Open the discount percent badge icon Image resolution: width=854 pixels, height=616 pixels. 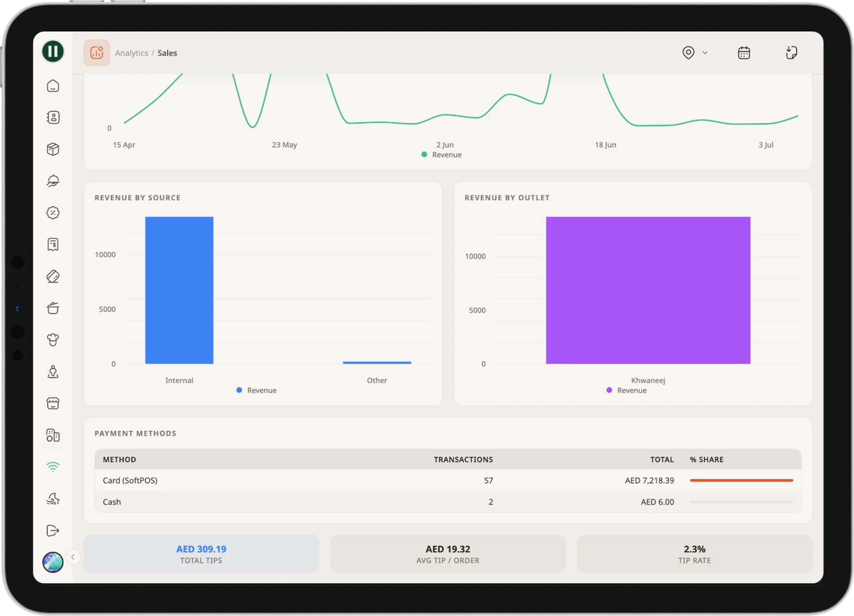pyautogui.click(x=53, y=213)
